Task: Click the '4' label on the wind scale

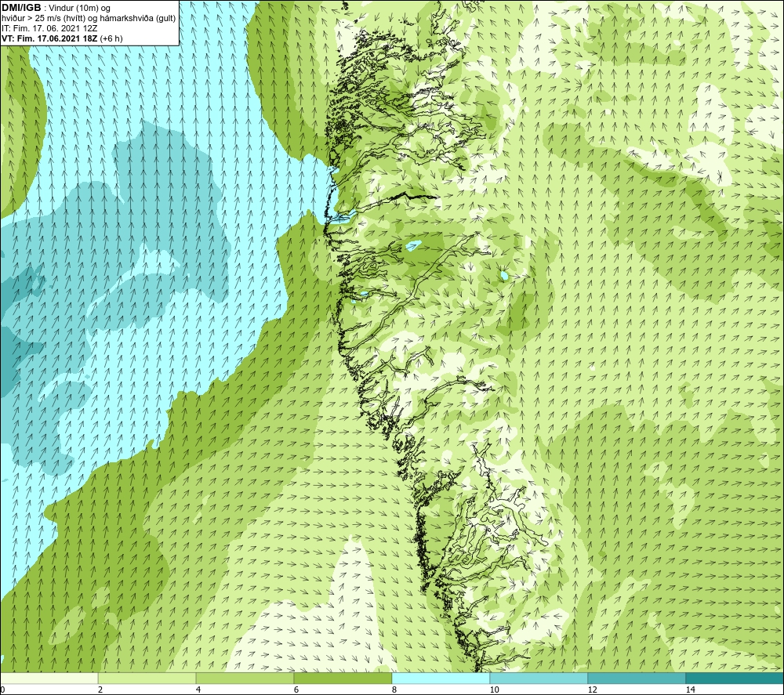Action: click(198, 690)
